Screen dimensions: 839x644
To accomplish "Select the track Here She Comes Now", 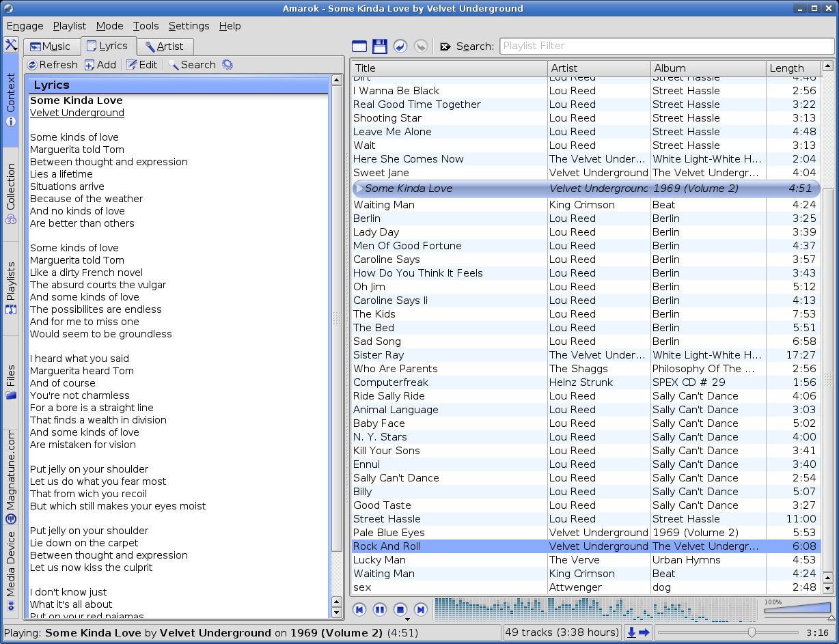I will (587, 159).
